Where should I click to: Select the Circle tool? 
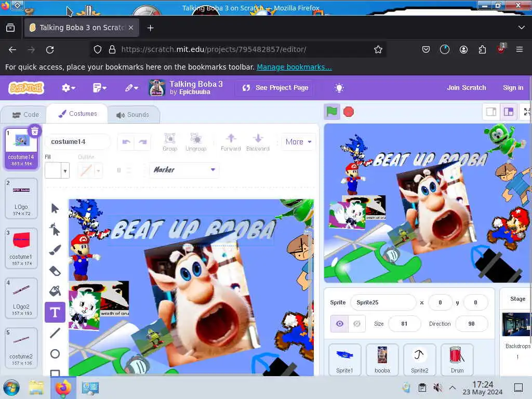coord(55,354)
